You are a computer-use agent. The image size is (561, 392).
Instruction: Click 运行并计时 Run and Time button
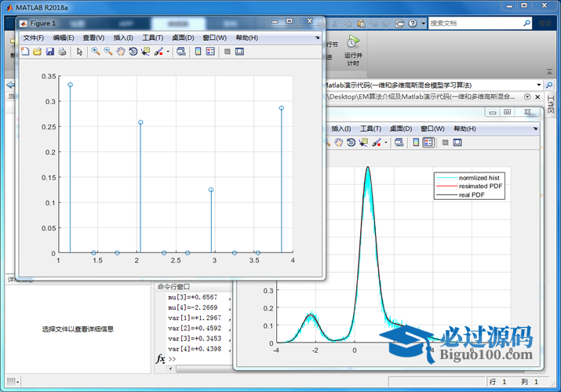click(x=353, y=50)
